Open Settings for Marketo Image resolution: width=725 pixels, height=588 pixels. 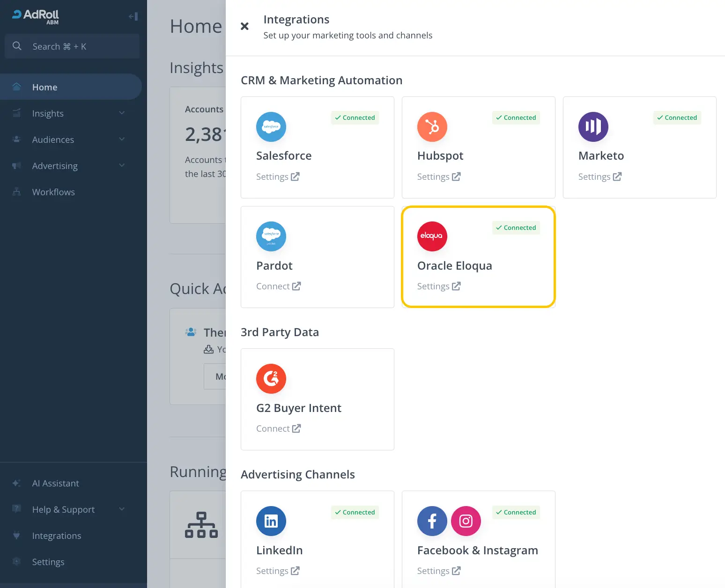click(x=599, y=176)
